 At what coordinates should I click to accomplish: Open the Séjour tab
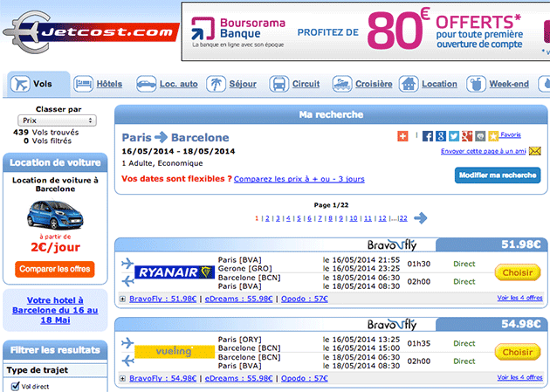point(243,84)
